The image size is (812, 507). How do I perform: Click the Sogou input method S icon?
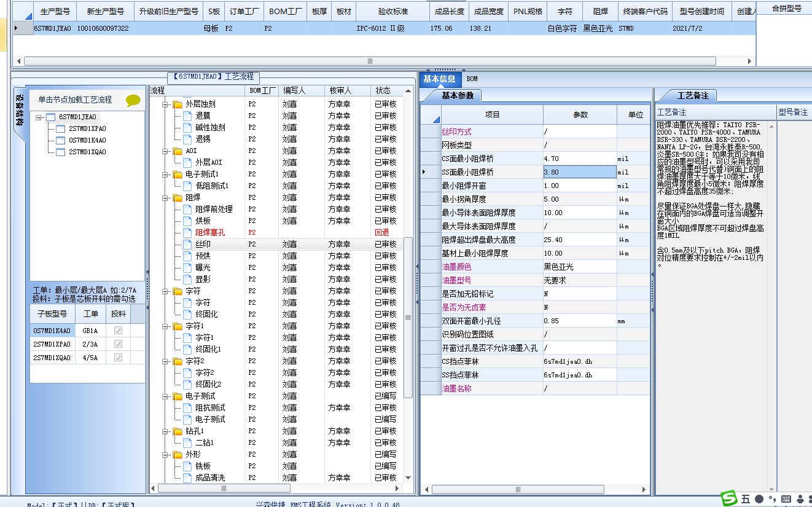click(729, 498)
